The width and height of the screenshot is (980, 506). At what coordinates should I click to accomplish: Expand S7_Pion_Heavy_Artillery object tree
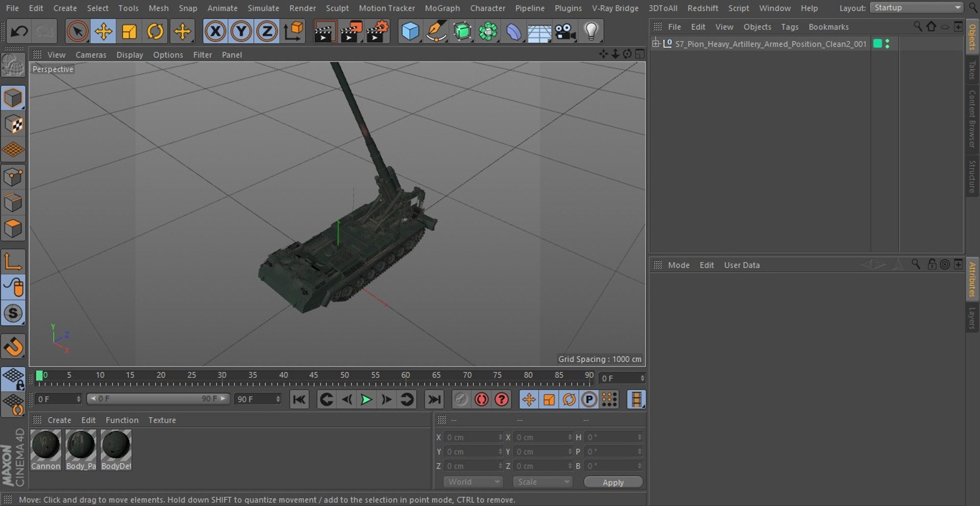(656, 44)
